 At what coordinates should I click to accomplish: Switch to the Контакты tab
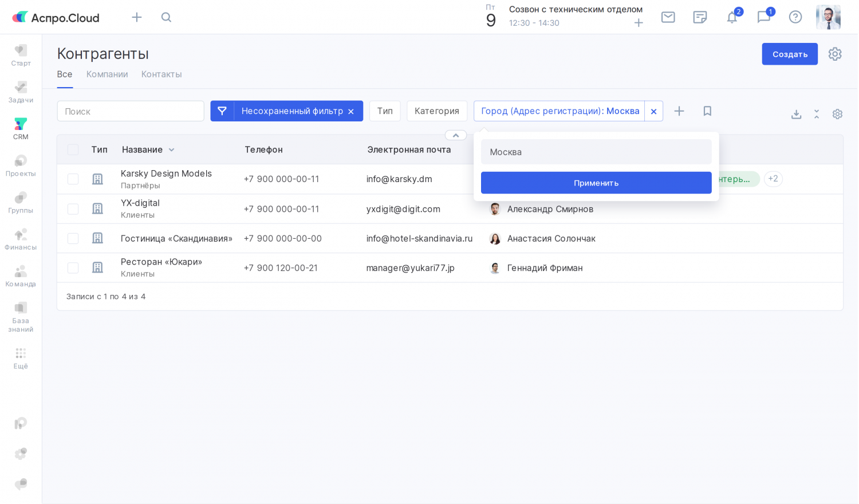point(161,74)
